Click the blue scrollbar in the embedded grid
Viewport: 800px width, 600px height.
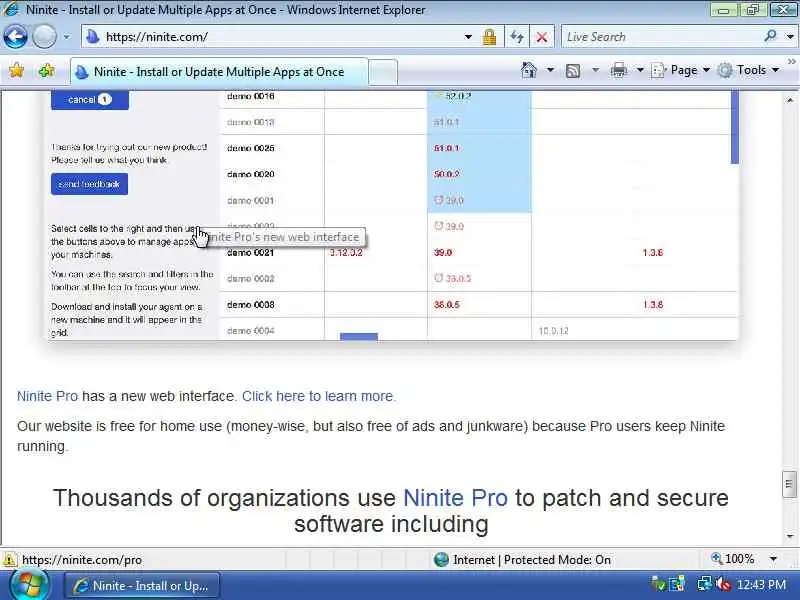(x=735, y=127)
